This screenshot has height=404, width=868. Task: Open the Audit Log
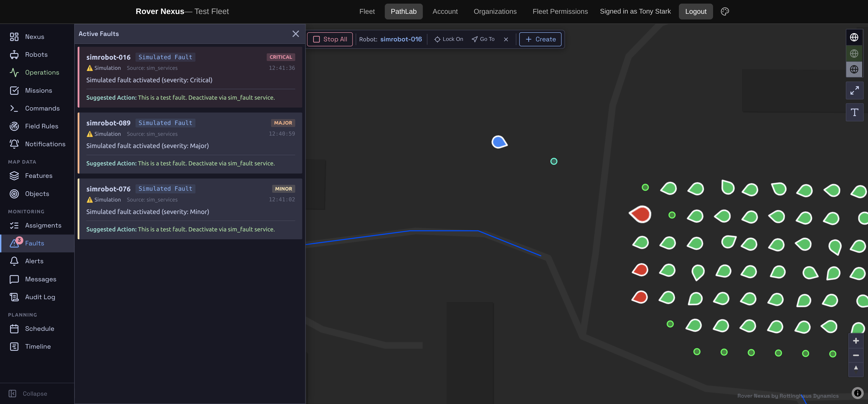(37, 297)
